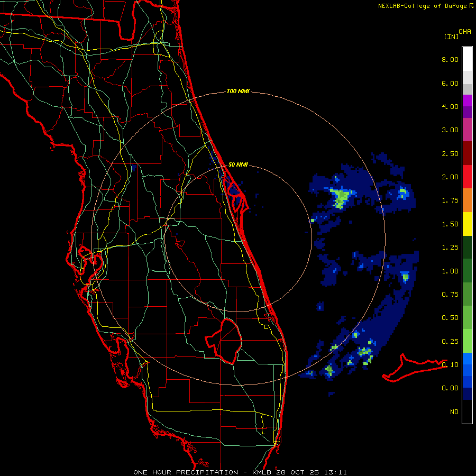The width and height of the screenshot is (476, 476).
Task: Click the 100 NMI range ring label
Action: pos(238,91)
